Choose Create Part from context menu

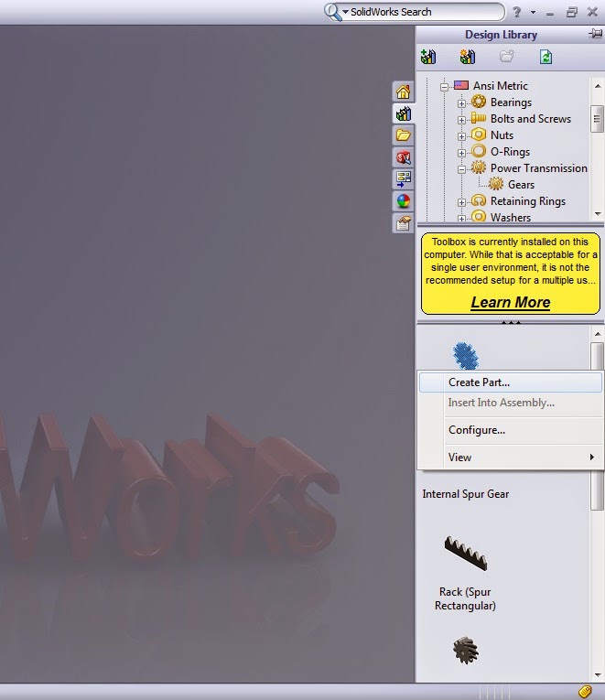(511, 382)
